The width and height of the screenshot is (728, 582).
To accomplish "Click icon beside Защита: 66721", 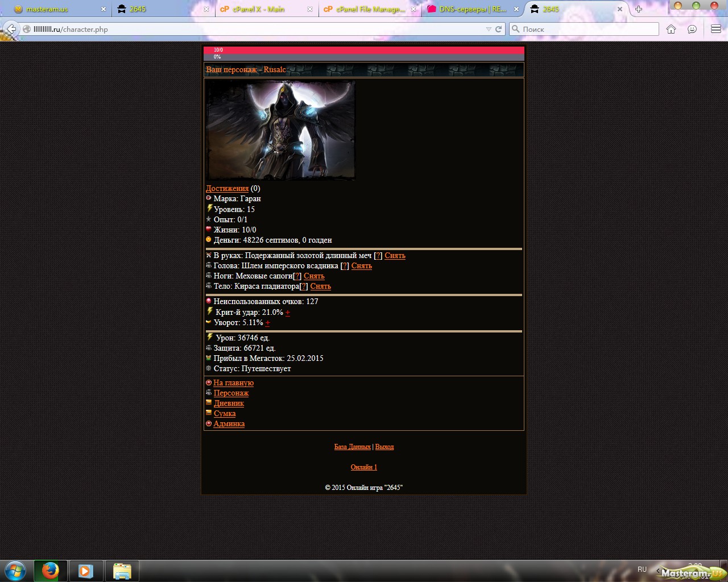I will (209, 347).
